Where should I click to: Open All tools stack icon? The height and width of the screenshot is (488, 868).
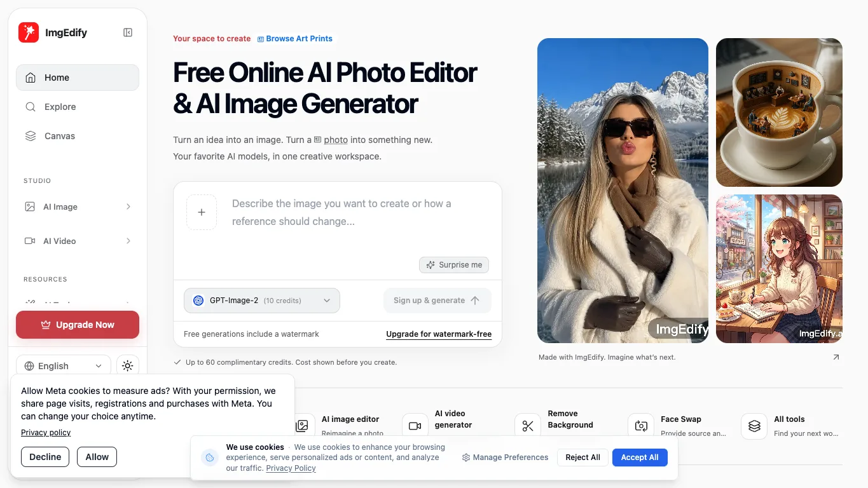point(755,426)
